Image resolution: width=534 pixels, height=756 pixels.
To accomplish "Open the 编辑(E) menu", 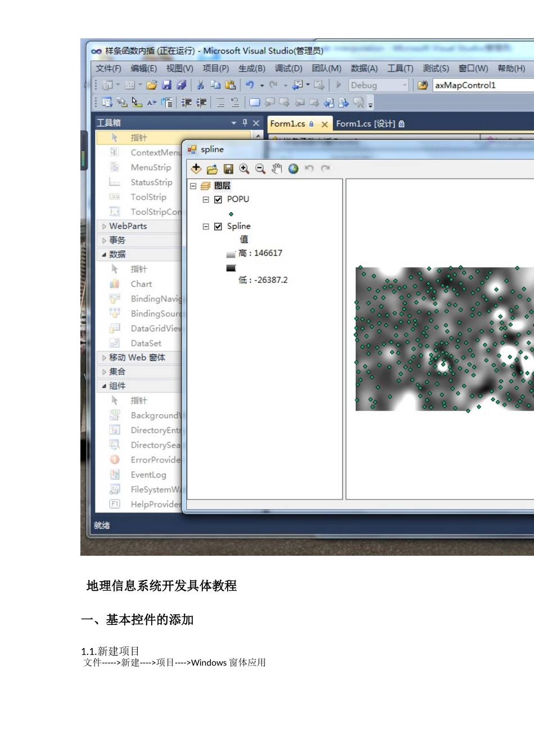I will click(144, 68).
